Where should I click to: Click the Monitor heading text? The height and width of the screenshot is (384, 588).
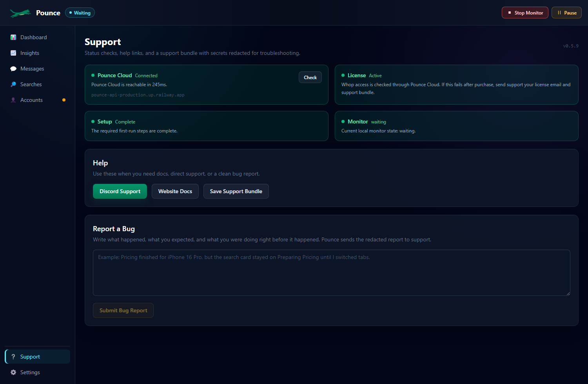(358, 121)
